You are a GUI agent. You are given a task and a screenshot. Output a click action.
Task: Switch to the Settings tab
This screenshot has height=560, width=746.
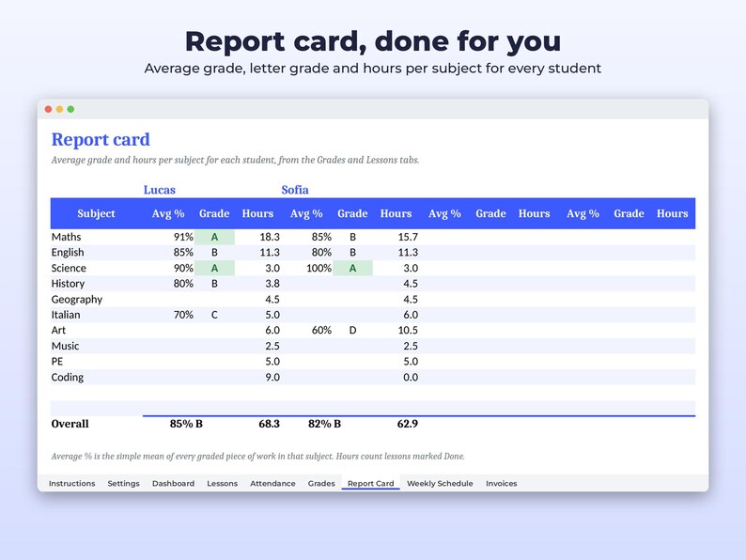click(123, 483)
